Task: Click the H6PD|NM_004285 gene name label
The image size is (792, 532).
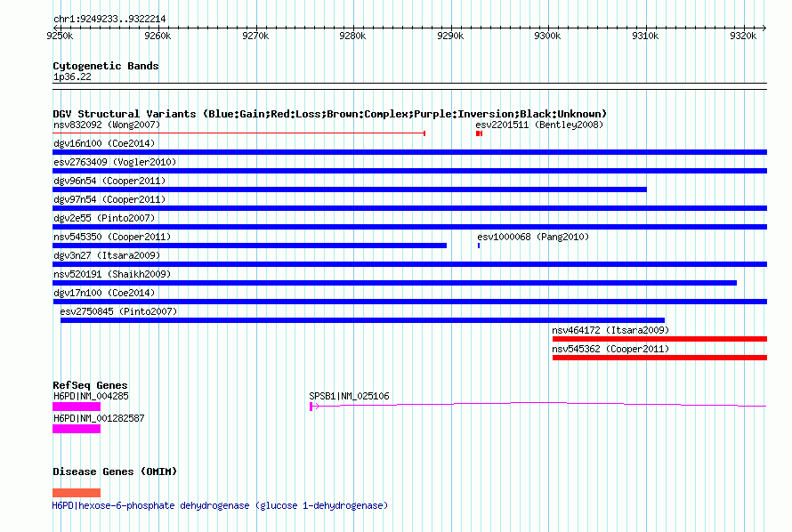Action: coord(91,396)
